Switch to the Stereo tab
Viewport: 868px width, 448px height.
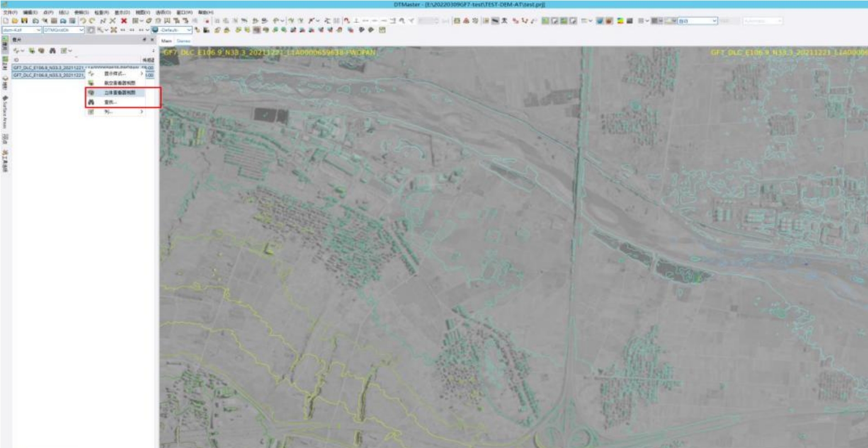point(183,41)
